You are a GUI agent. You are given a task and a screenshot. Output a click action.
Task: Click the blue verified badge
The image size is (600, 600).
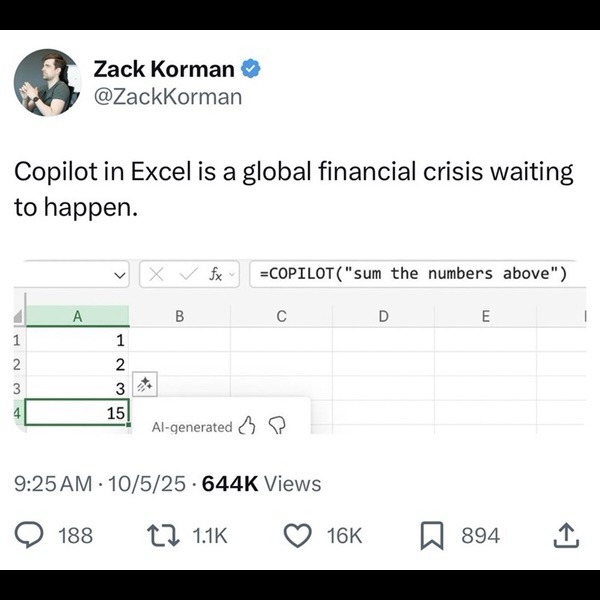(x=253, y=69)
